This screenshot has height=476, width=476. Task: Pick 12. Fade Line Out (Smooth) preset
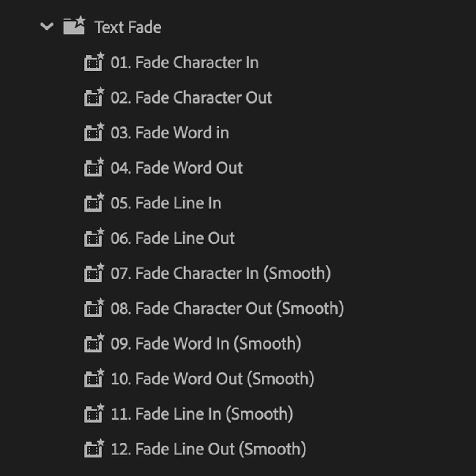coord(208,449)
